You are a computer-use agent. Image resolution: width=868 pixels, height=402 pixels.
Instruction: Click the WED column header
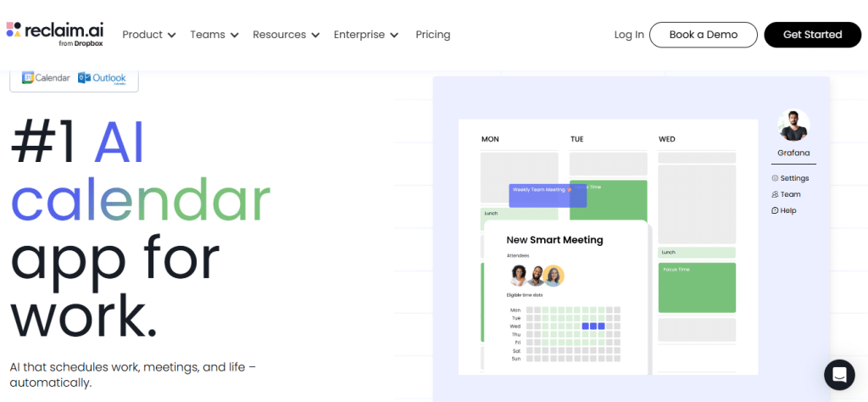click(666, 139)
